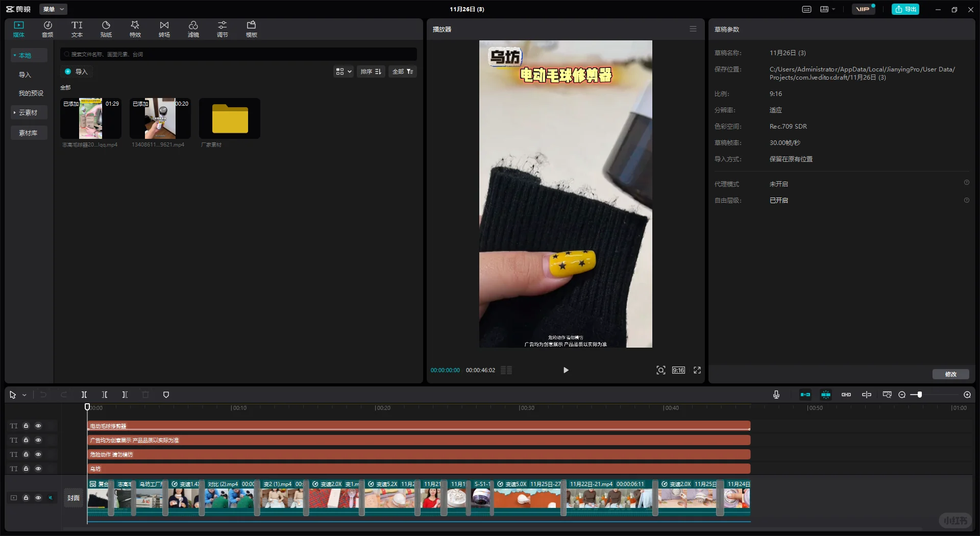Click the split clip tool in timeline toolbar
Screen dimensions: 980x536
click(84, 395)
